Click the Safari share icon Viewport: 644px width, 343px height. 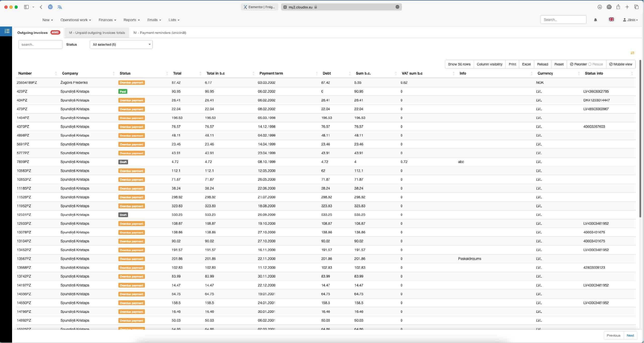click(x=618, y=7)
